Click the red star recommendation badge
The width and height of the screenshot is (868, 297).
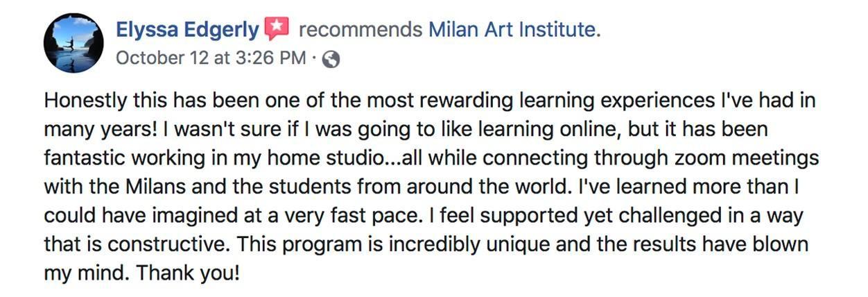point(276,29)
